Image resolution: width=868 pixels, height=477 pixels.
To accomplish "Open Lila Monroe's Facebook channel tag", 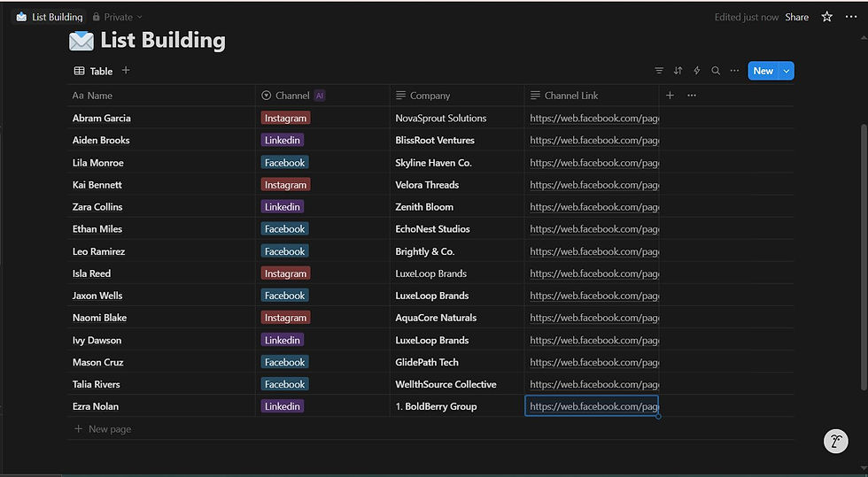I will pyautogui.click(x=284, y=163).
